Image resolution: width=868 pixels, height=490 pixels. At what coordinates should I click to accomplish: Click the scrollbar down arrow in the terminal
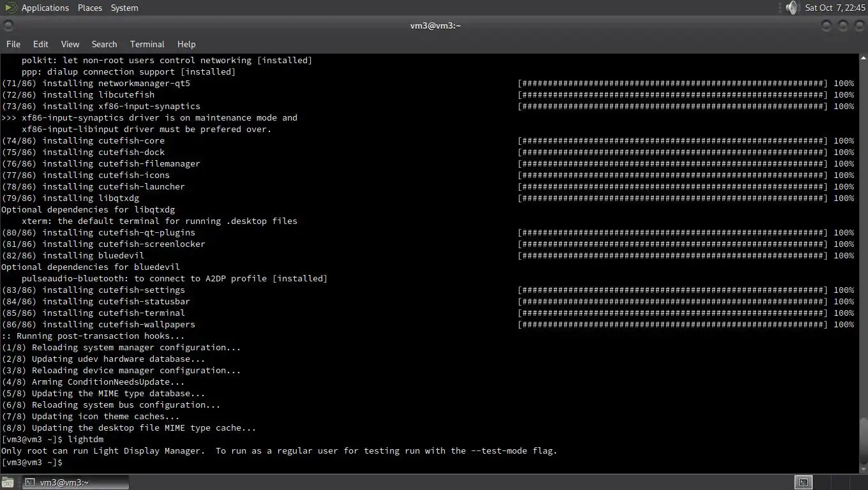pyautogui.click(x=863, y=469)
